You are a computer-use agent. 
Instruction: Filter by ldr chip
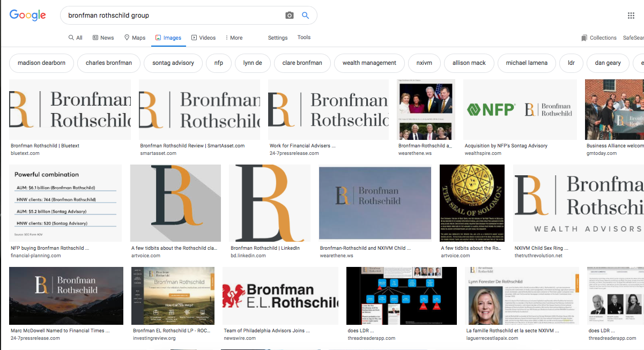click(571, 63)
